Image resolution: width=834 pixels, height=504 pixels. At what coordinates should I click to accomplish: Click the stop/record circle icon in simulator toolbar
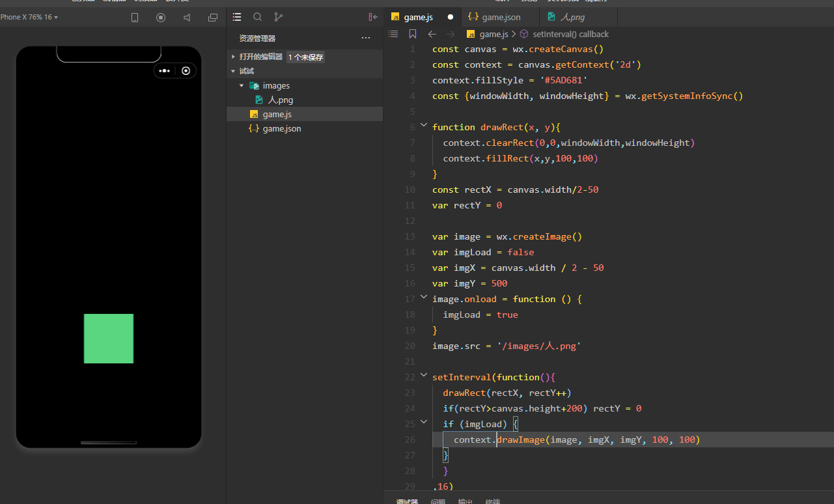[161, 18]
